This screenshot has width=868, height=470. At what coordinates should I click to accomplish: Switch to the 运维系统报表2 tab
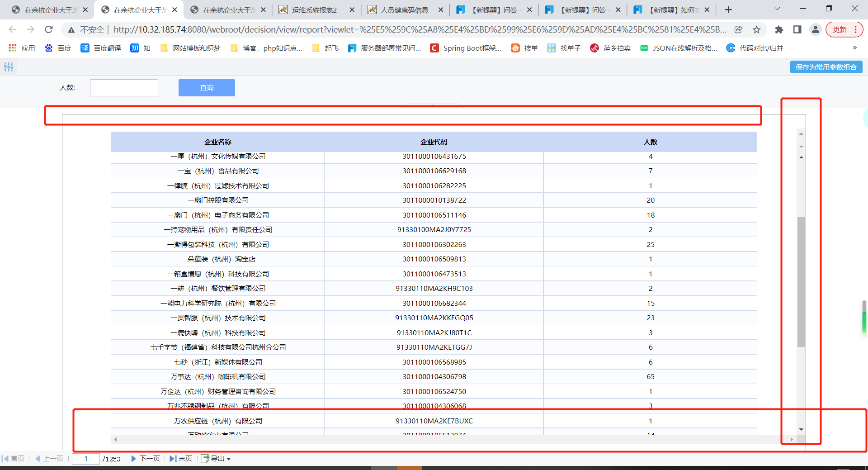pyautogui.click(x=316, y=9)
